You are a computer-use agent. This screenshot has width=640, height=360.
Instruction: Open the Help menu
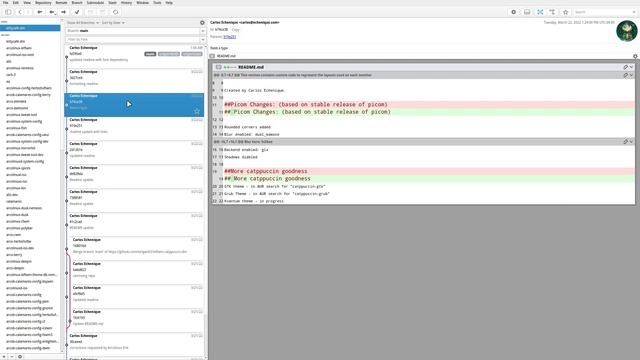[x=169, y=3]
